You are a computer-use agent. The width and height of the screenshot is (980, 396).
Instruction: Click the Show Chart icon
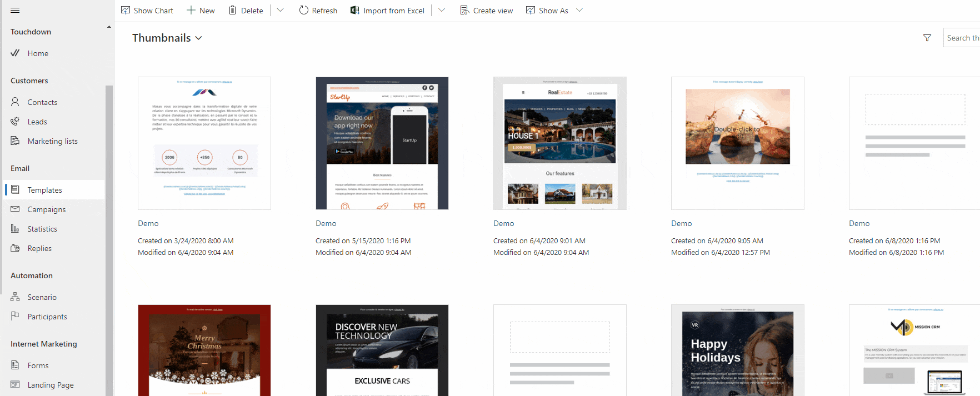(x=126, y=11)
